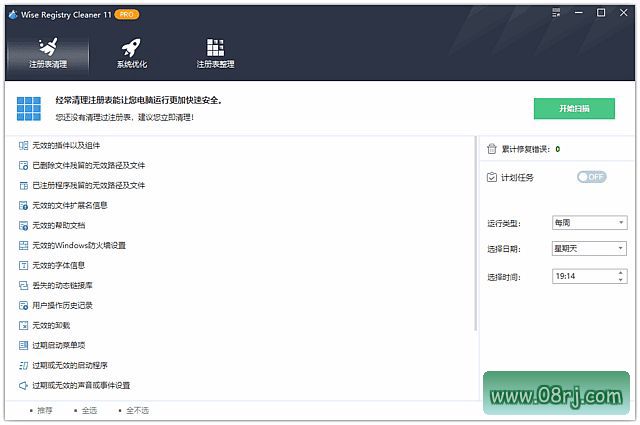Select the 无效的Windows防火墙设置 text

(x=79, y=245)
